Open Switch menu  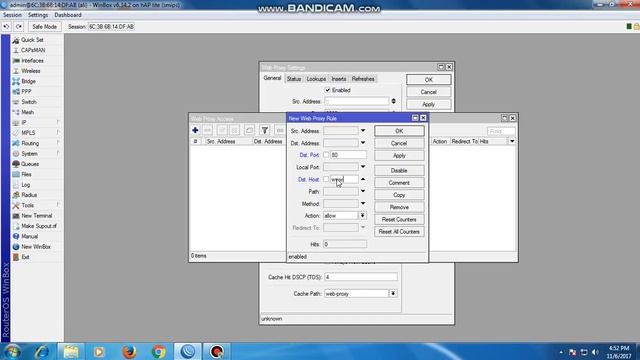click(29, 102)
